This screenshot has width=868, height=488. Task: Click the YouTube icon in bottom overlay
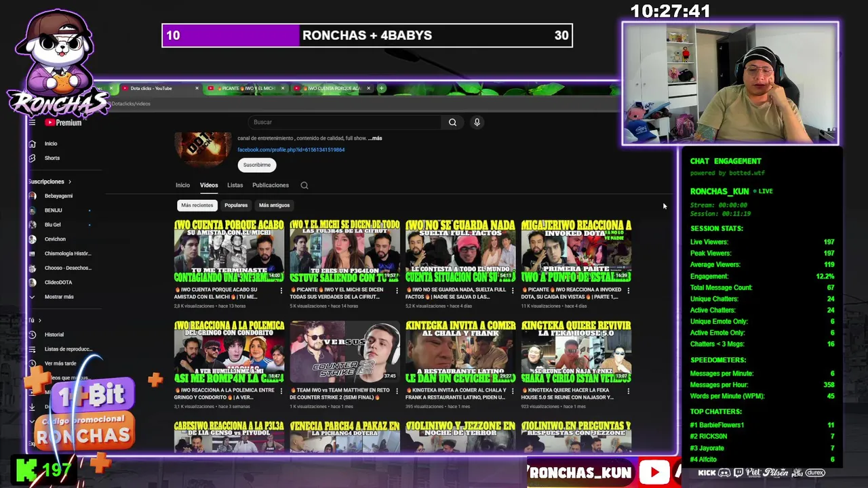[x=654, y=472]
